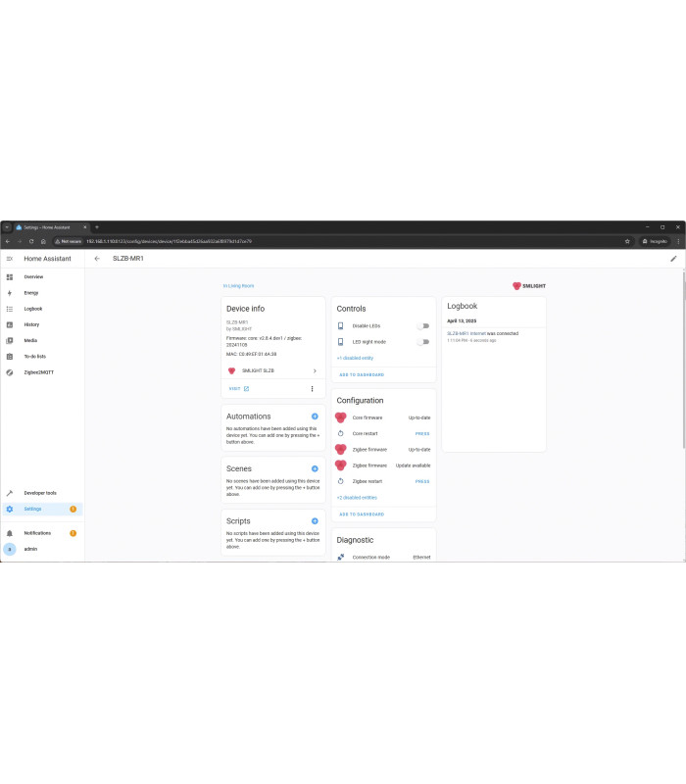686x784 pixels.
Task: Click the VISIT device link
Action: pos(238,389)
